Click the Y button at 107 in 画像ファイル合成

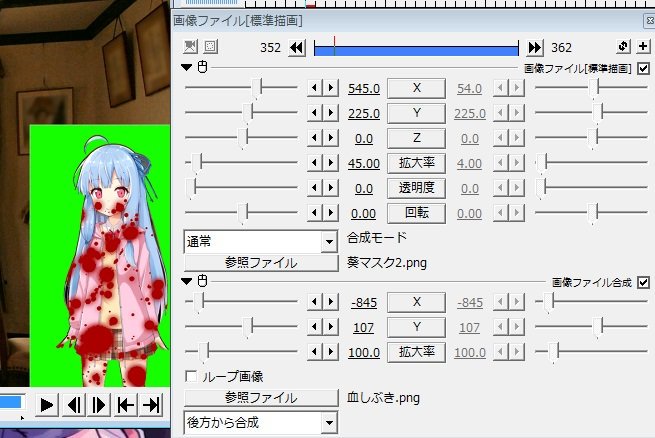(416, 327)
